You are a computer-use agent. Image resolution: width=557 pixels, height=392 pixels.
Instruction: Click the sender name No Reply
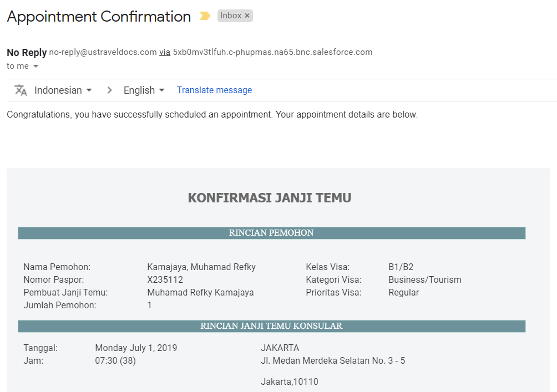27,53
